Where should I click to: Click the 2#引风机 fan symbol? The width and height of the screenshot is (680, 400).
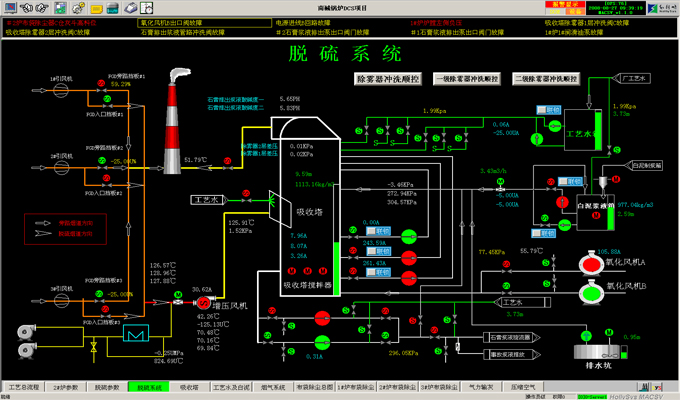click(61, 167)
